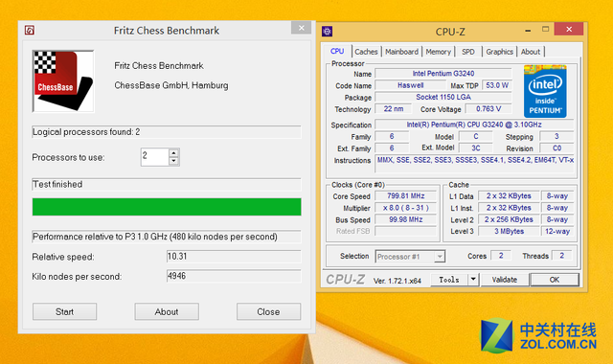The image size is (613, 364).
Task: Click the Level 2 cache value 2 x 256 KBytes
Action: click(509, 219)
